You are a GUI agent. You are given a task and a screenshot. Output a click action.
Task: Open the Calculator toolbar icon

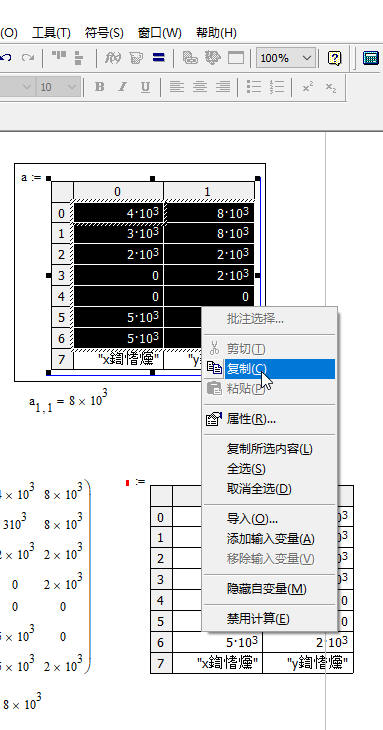tap(371, 58)
